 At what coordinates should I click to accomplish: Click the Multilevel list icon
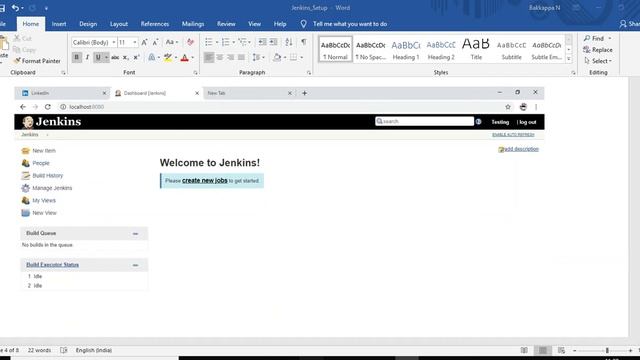click(x=242, y=42)
